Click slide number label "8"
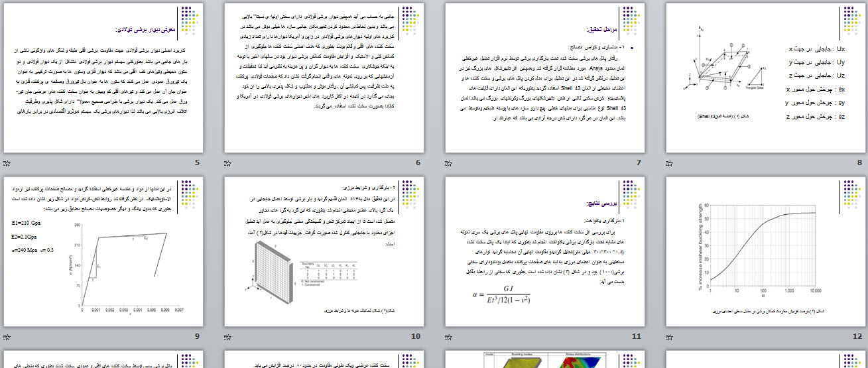 [859, 163]
